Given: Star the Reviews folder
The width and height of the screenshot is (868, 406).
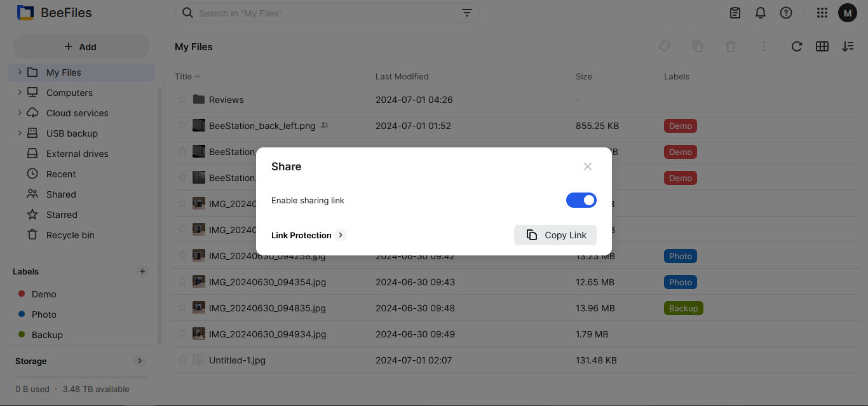Looking at the screenshot, I should [x=182, y=100].
